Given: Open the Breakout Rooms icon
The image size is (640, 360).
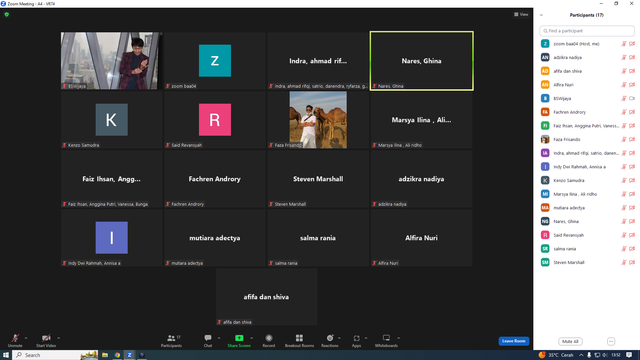Looking at the screenshot, I should (x=299, y=338).
